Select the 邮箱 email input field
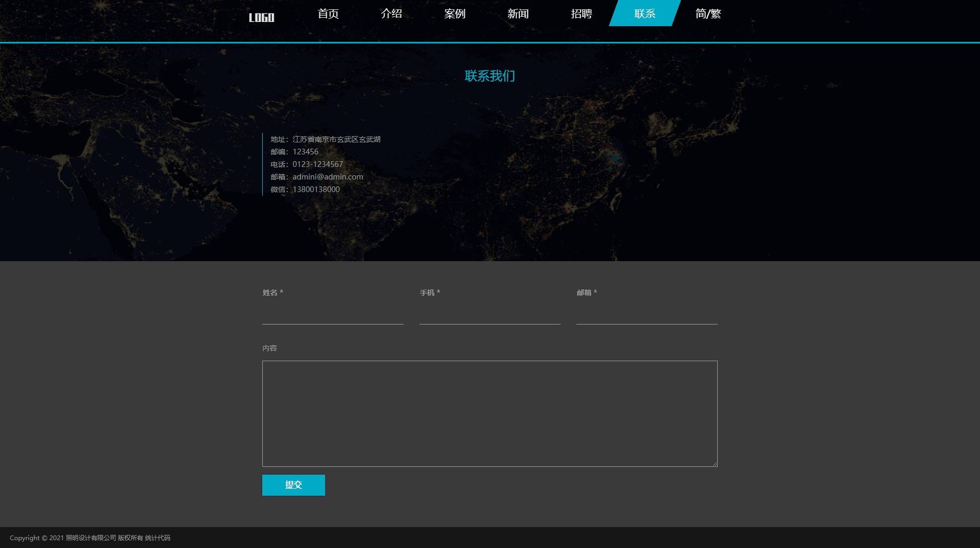 [x=647, y=315]
